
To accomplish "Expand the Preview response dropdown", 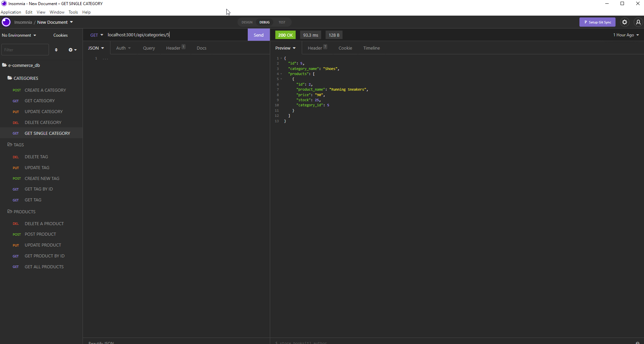I will coord(285,48).
